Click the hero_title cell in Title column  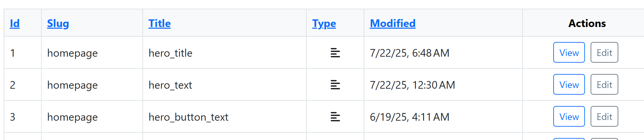click(170, 53)
